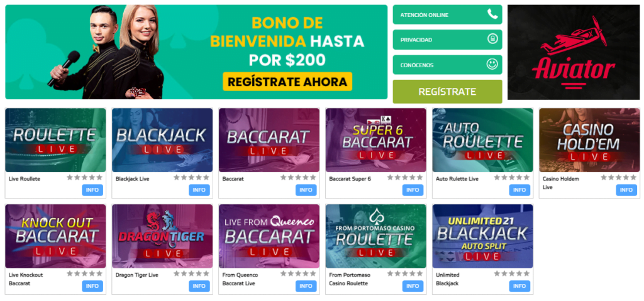
Task: Click the phone icon beside Atención Online
Action: point(492,14)
